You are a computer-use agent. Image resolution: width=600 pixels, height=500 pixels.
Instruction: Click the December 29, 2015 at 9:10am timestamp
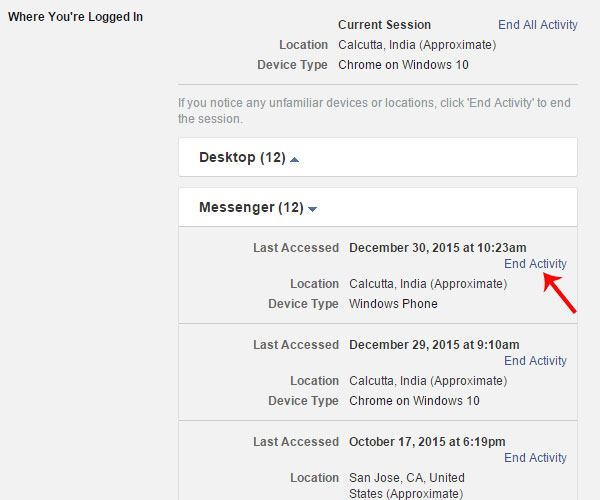pyautogui.click(x=434, y=345)
